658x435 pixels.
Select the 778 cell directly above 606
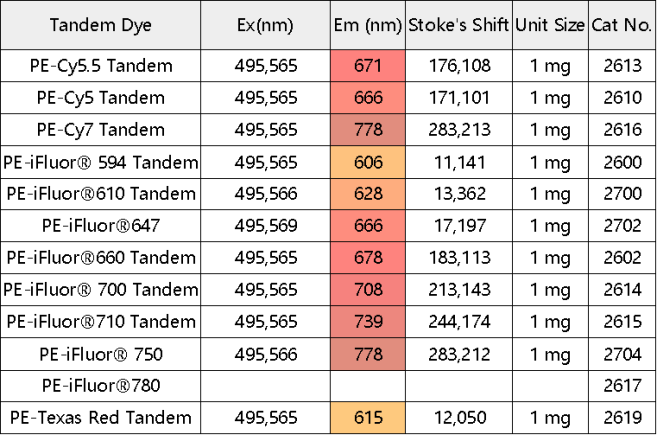[x=368, y=130]
